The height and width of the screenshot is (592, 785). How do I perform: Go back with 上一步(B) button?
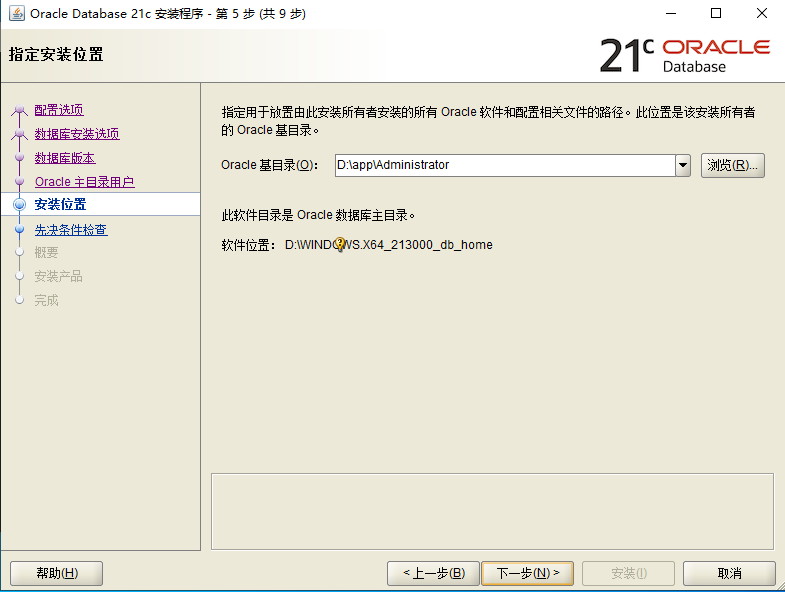tap(434, 573)
